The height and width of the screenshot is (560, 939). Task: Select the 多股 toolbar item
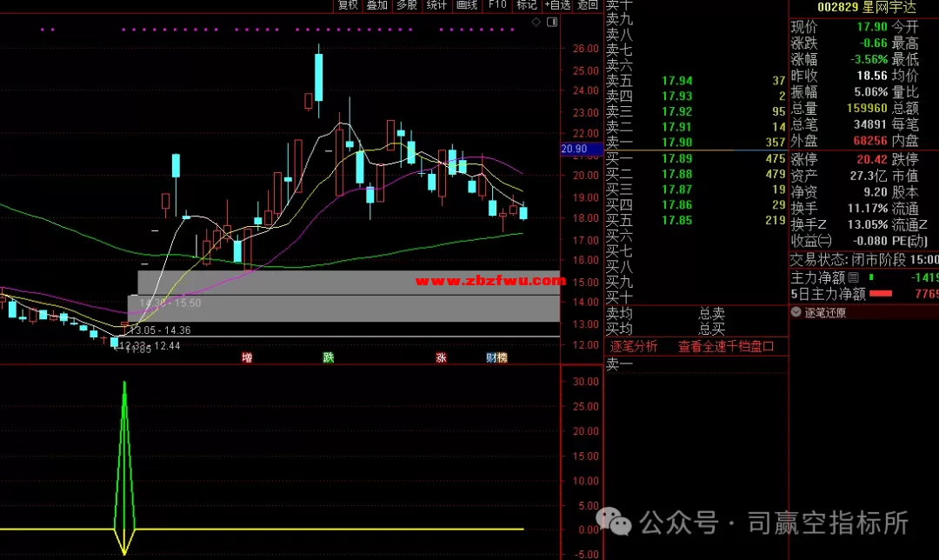click(x=407, y=5)
